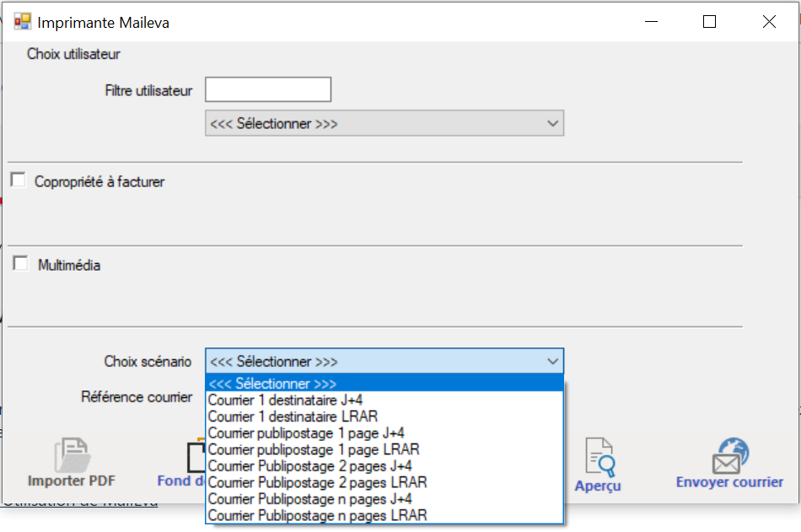Click the Choix scénario label

point(148,362)
